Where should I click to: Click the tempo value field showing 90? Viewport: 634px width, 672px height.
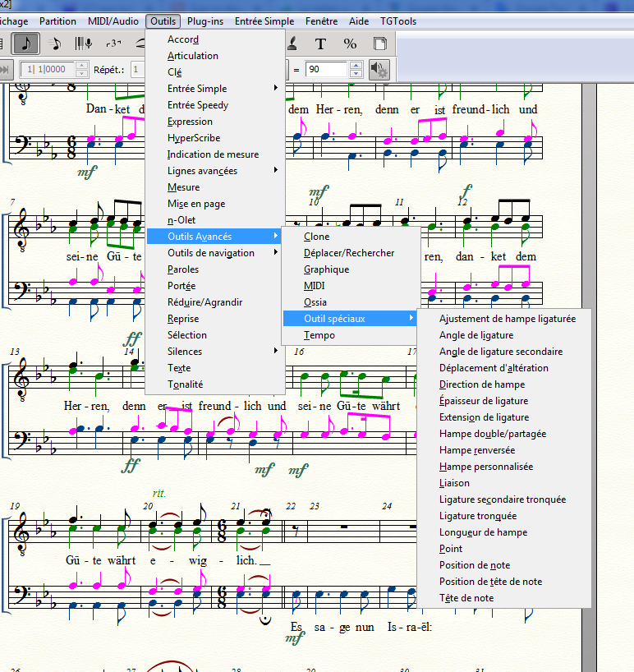(326, 70)
